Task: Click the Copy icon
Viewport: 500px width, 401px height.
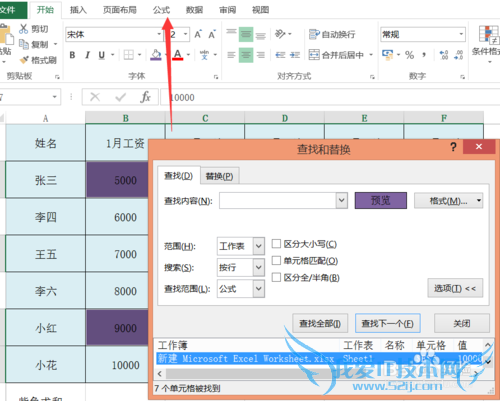Action: point(23,44)
